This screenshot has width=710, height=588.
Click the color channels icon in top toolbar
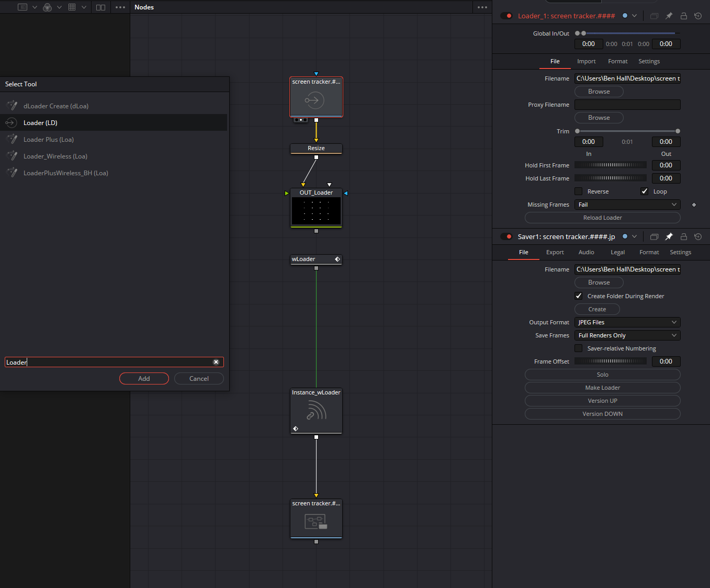click(47, 7)
